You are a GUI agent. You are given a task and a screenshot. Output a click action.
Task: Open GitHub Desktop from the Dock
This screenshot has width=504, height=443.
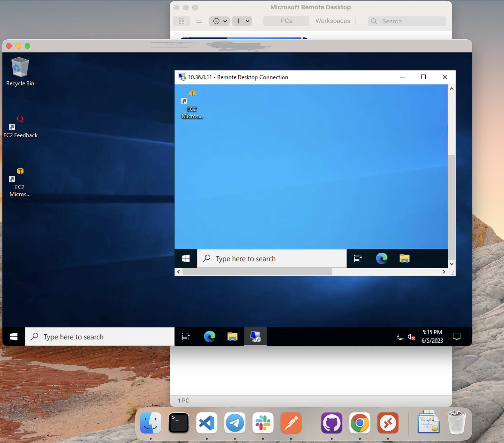click(x=332, y=423)
